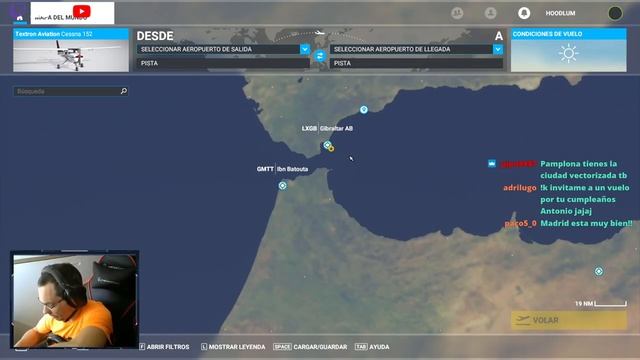The width and height of the screenshot is (640, 360).
Task: Select the airport marker on the Spanish coast
Action: (364, 109)
